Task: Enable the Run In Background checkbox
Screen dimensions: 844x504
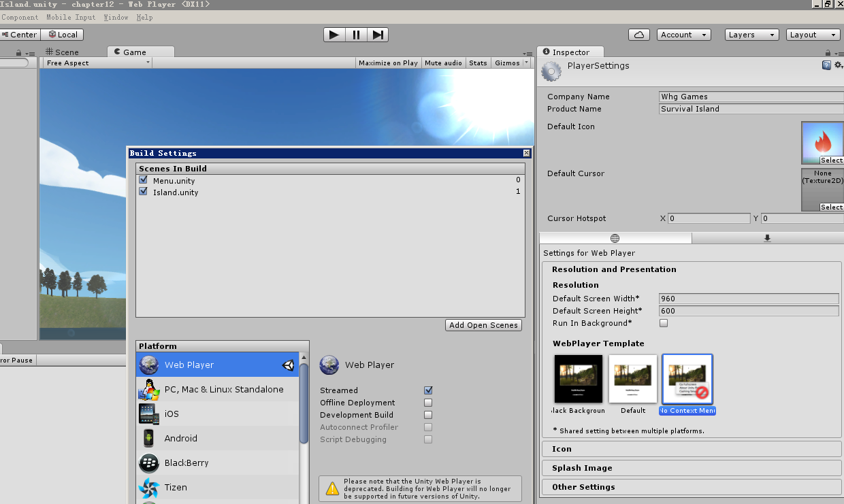Action: click(x=664, y=323)
